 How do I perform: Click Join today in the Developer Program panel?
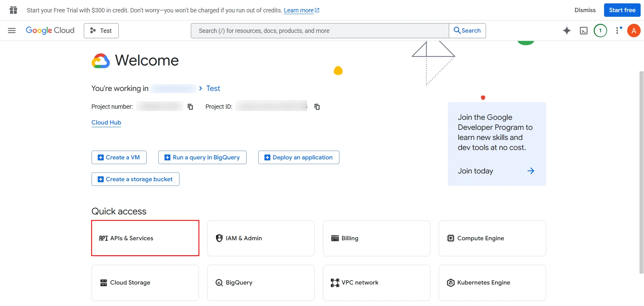[475, 171]
